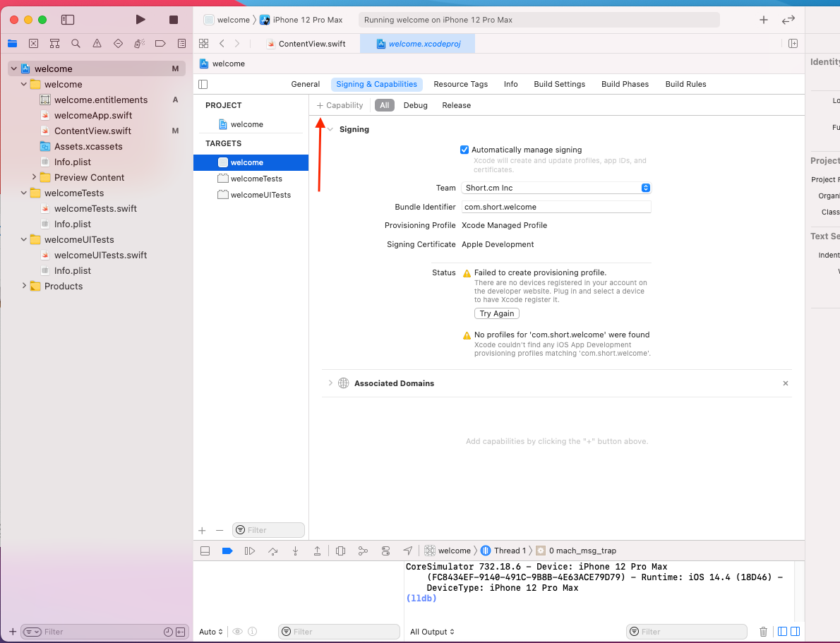Viewport: 840px width, 643px height.
Task: Expand the Preview Content folder
Action: 34,177
